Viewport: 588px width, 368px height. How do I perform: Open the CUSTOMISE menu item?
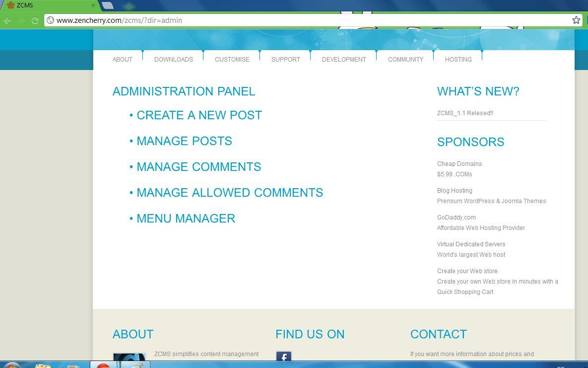232,59
